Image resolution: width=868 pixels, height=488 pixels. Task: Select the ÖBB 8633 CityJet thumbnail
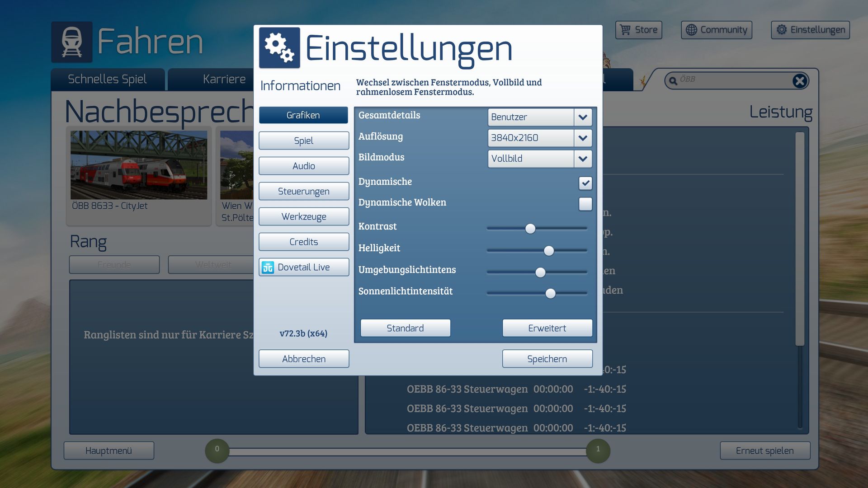(139, 165)
